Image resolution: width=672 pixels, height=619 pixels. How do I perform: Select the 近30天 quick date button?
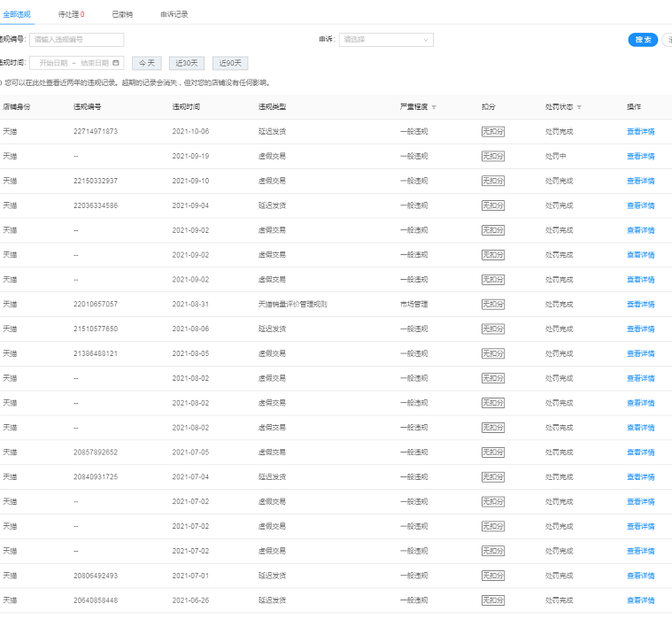[x=187, y=63]
